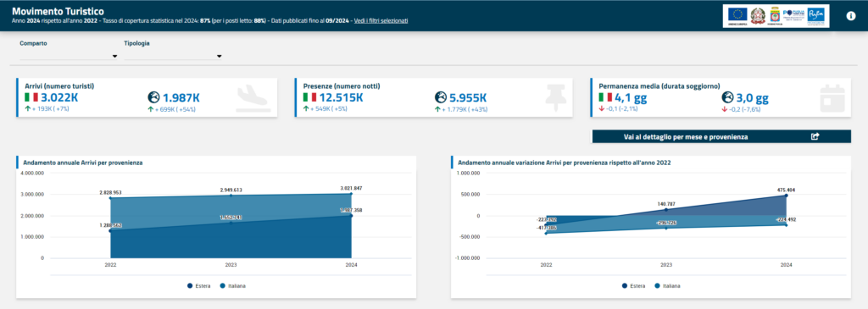Click the Italian flag in the Arrivi card

click(x=31, y=98)
